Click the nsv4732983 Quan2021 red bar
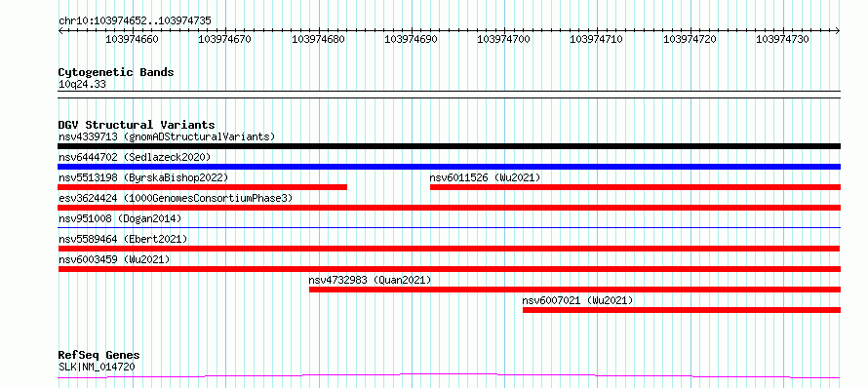 click(574, 290)
